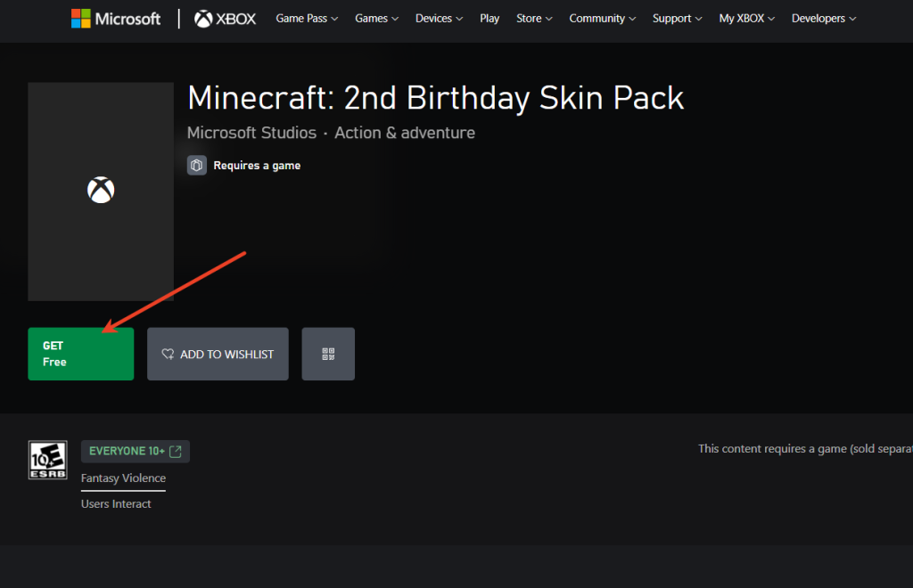Click the Requires a game icon
Screen dimensions: 913x588
point(197,165)
